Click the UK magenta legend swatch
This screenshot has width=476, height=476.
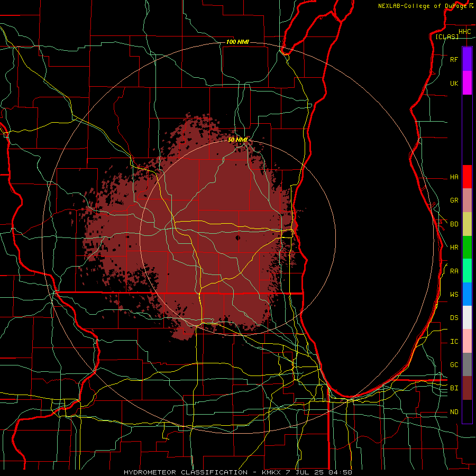[467, 83]
